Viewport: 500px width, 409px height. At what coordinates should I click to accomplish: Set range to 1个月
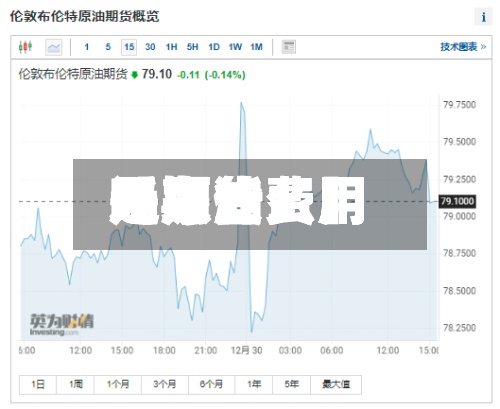pyautogui.click(x=118, y=385)
